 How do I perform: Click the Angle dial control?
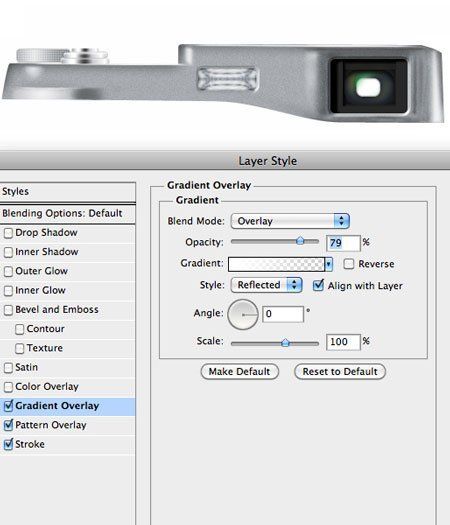pos(243,315)
